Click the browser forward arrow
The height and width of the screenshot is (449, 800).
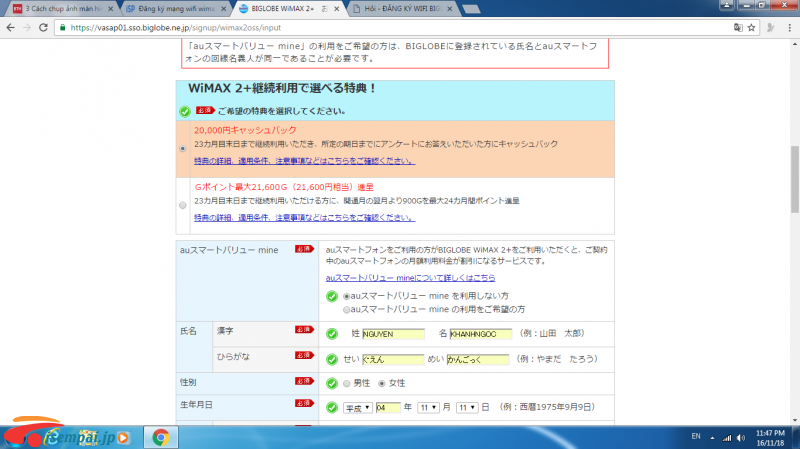[27, 28]
